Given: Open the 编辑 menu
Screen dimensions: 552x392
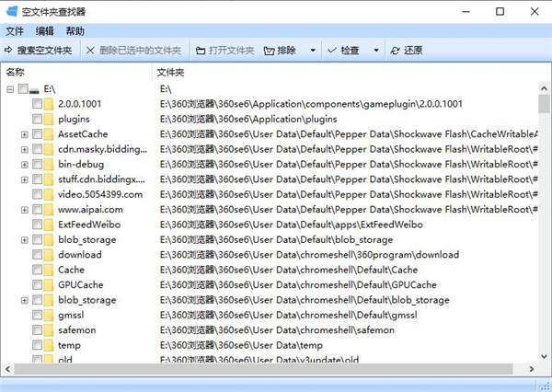Looking at the screenshot, I should tap(45, 31).
